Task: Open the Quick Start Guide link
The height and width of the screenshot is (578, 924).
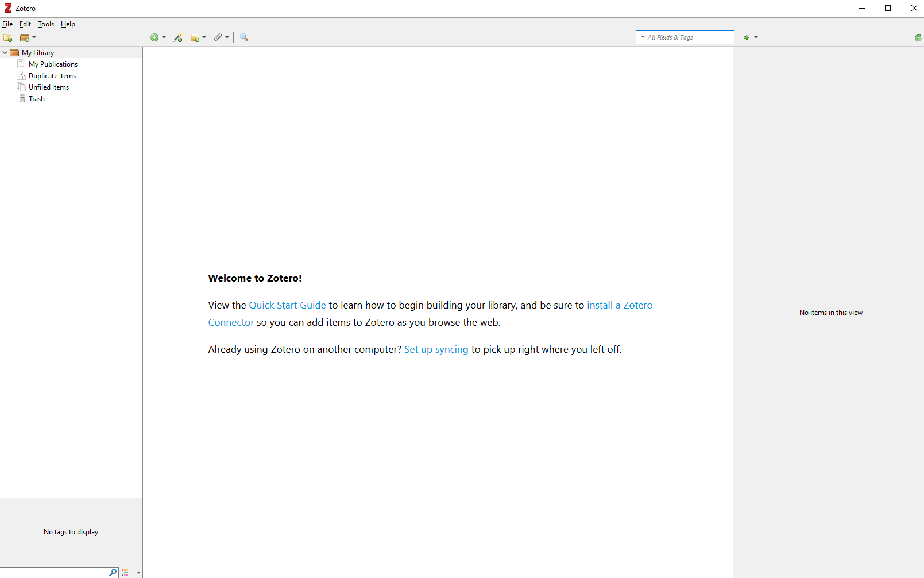Action: [287, 305]
